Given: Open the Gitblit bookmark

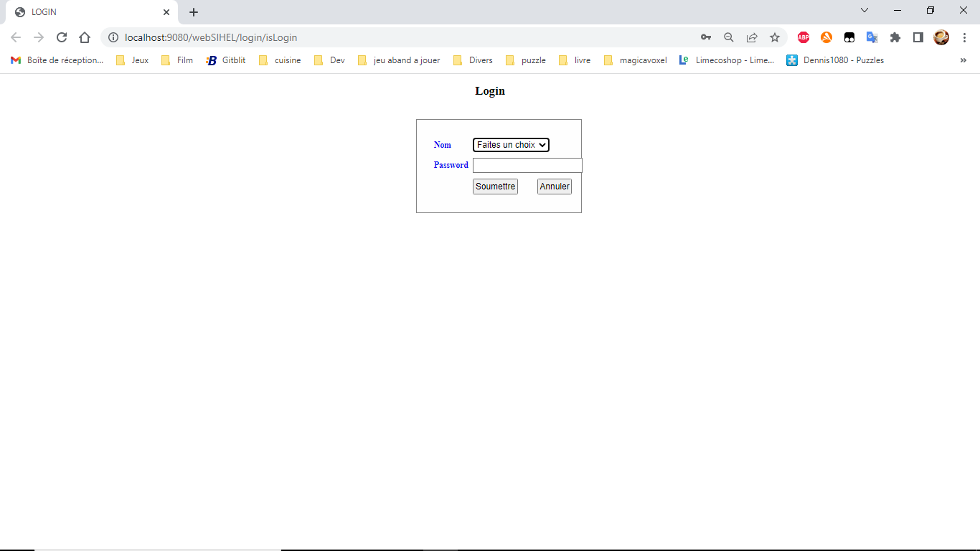Looking at the screenshot, I should coord(226,60).
